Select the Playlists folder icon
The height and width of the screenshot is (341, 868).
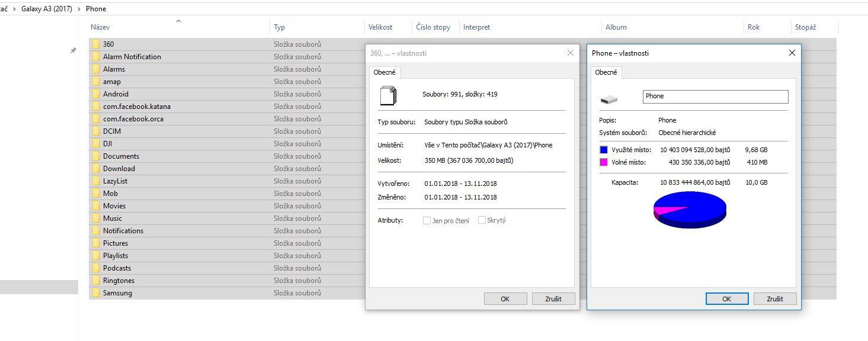[x=95, y=256]
